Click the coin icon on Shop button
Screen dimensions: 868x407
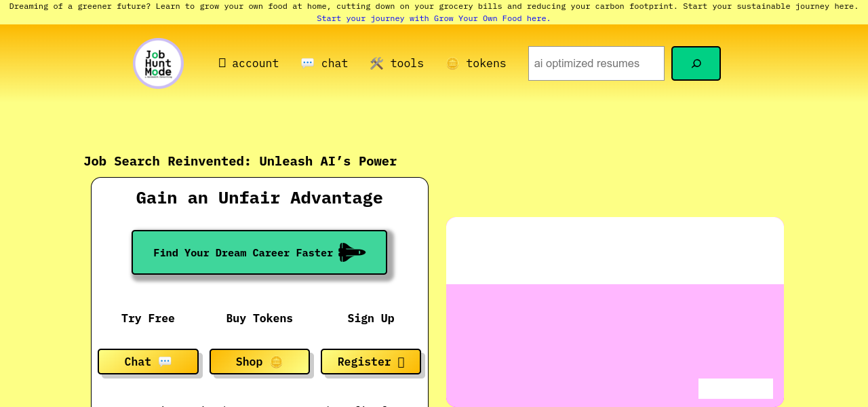[276, 362]
